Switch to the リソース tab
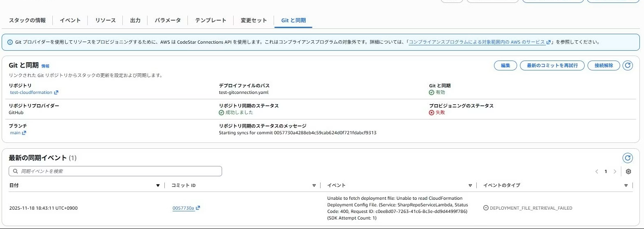Screen dimensions: 644x229 click(105, 20)
